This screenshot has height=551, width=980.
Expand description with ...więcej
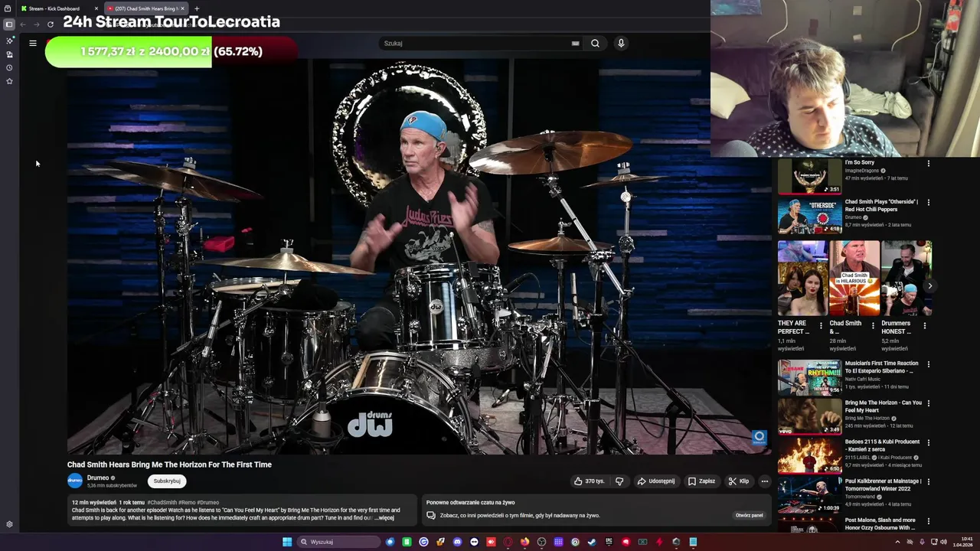tap(385, 518)
